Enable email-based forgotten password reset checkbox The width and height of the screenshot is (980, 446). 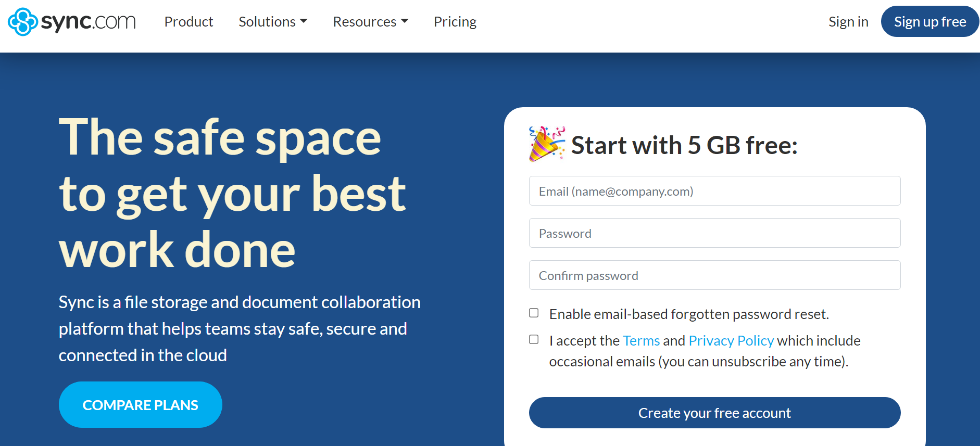tap(534, 313)
